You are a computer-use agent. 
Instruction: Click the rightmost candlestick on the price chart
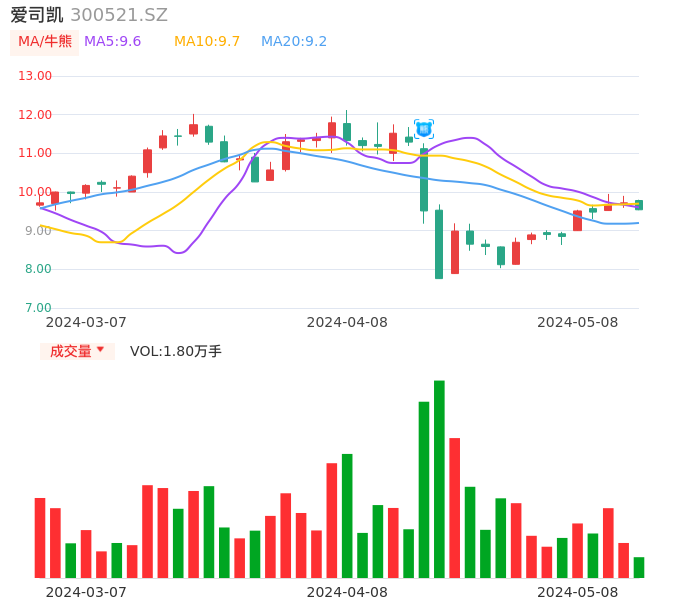(x=639, y=205)
